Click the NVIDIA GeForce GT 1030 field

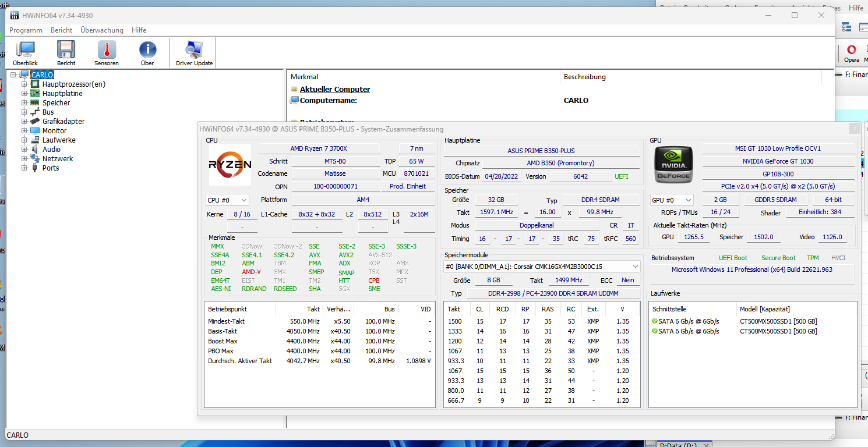click(x=778, y=161)
